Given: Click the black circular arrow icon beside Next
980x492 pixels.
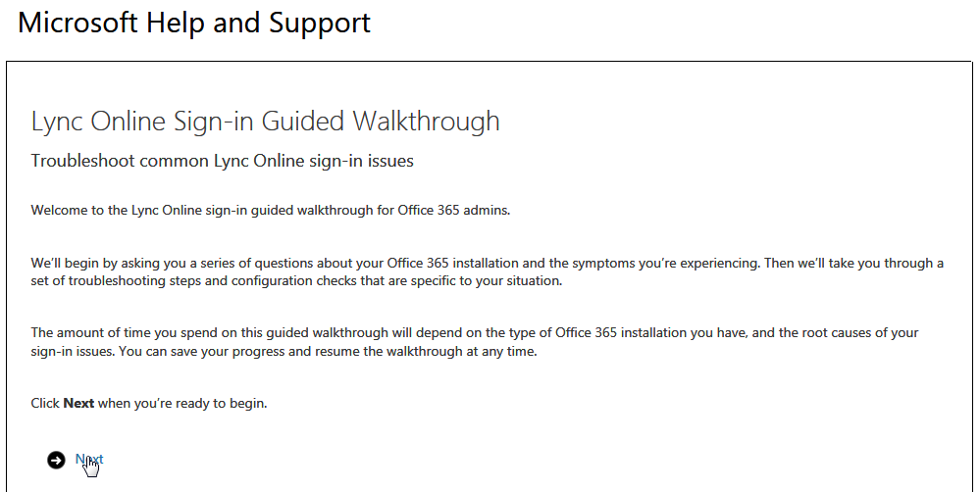Looking at the screenshot, I should [56, 460].
